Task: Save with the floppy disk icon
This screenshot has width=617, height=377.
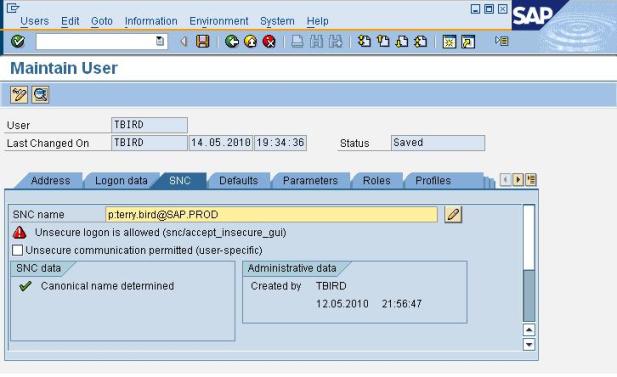Action: [x=203, y=41]
